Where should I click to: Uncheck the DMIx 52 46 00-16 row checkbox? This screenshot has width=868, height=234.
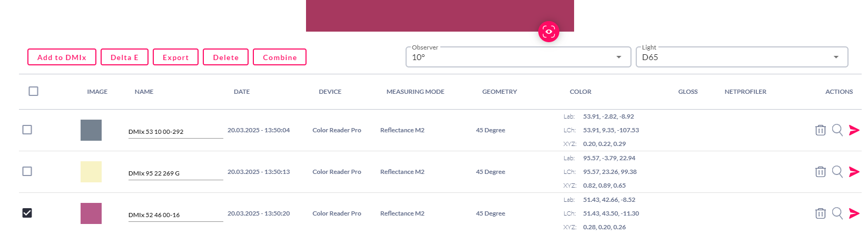click(x=27, y=213)
